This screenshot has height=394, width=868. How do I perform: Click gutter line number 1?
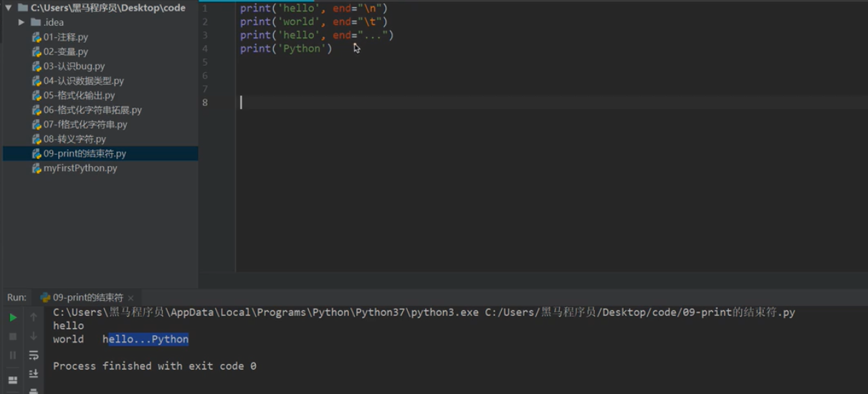coord(205,8)
